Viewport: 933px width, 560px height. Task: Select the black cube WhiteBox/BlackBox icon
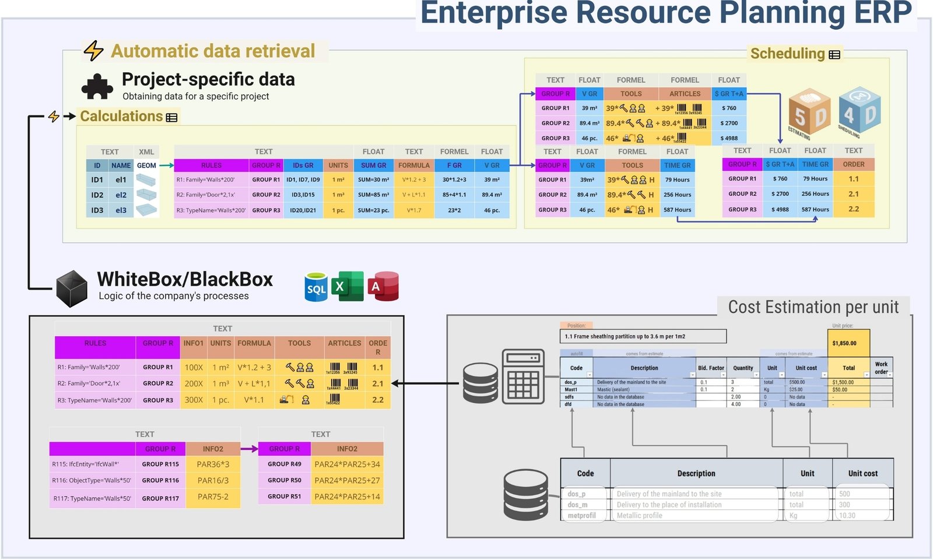point(72,288)
